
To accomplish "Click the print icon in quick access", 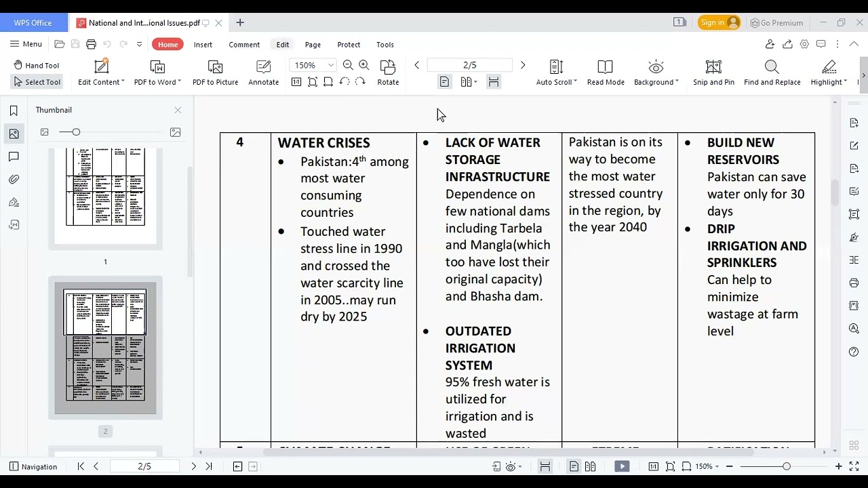I will (91, 44).
